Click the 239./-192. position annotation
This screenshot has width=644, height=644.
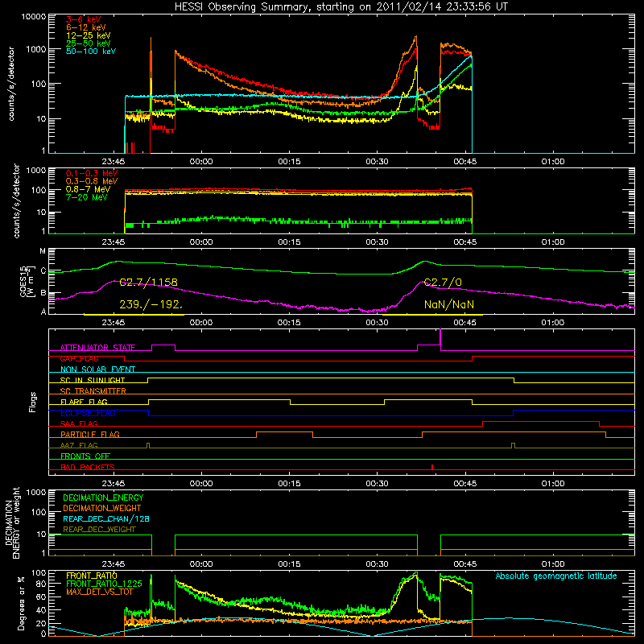pyautogui.click(x=151, y=304)
